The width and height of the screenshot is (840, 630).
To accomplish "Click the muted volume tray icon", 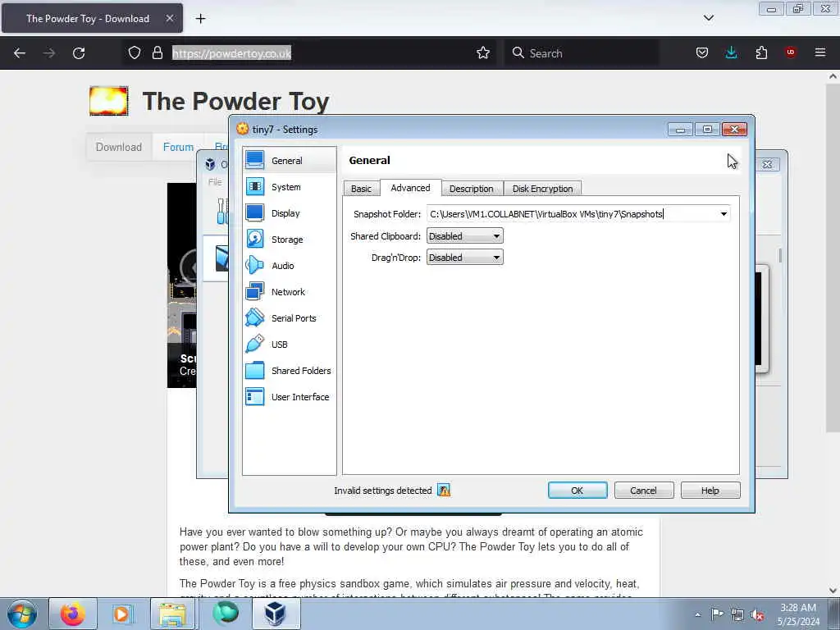I will (757, 614).
